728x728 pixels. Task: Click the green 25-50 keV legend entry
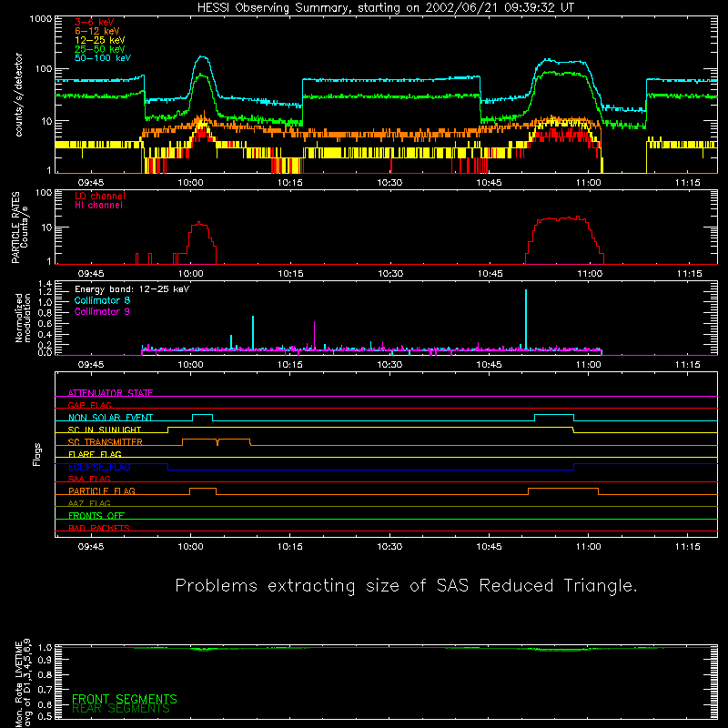pos(100,49)
